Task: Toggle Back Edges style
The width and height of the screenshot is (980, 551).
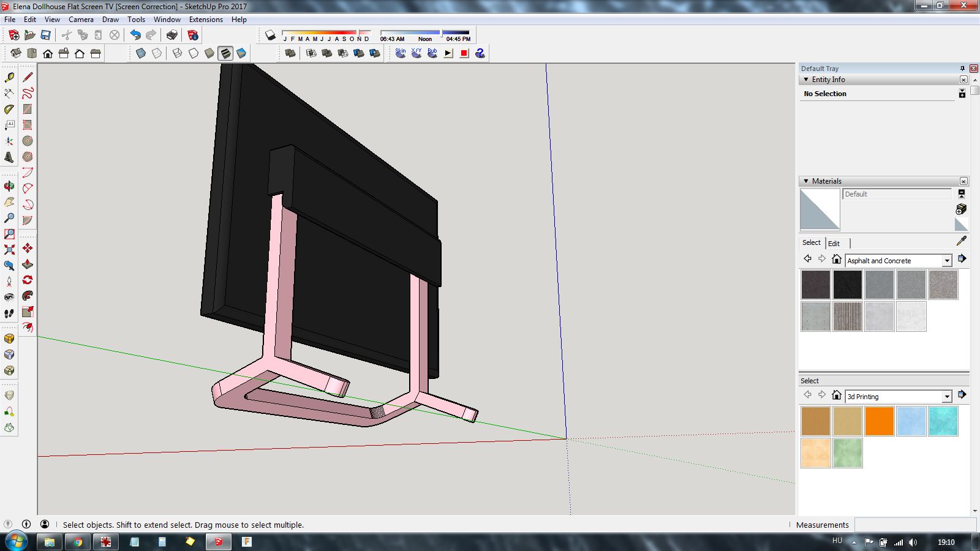Action: pos(157,53)
